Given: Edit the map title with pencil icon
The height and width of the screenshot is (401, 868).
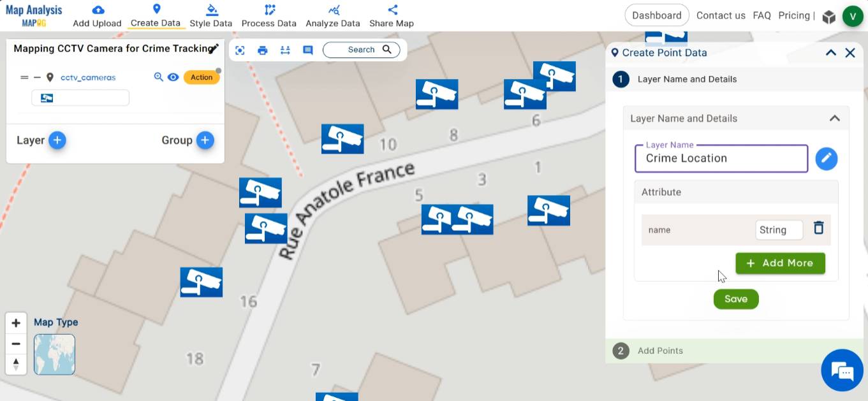Looking at the screenshot, I should click(x=214, y=48).
